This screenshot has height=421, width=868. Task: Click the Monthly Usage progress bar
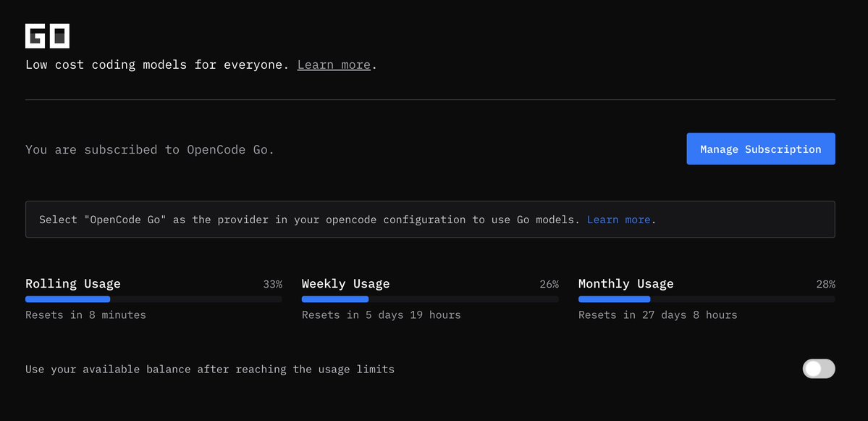[707, 299]
